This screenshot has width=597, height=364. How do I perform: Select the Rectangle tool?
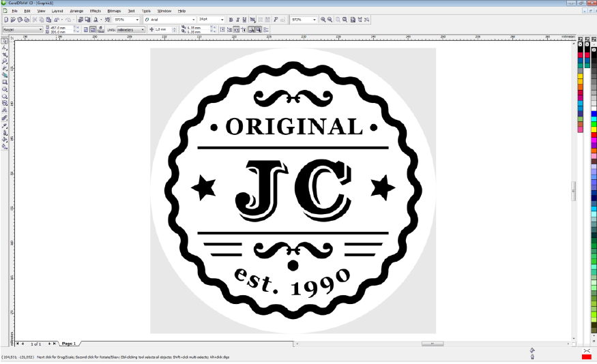coord(5,82)
